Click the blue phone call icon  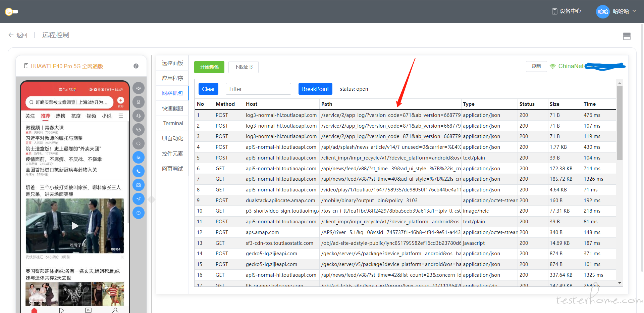click(x=138, y=171)
